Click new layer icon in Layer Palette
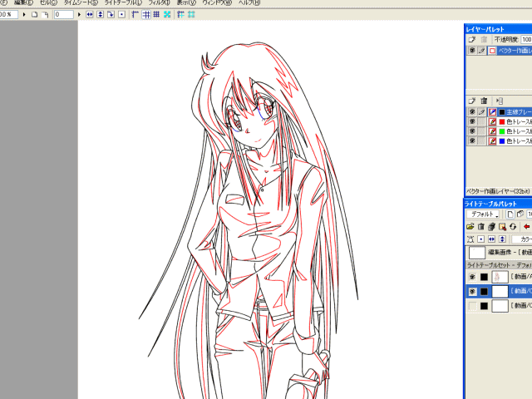This screenshot has height=399, width=532. (471, 39)
